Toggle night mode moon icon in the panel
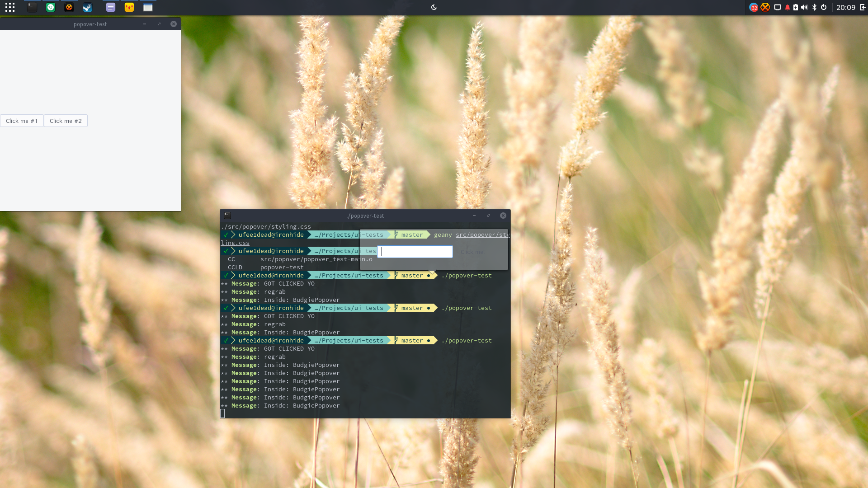The image size is (868, 488). [434, 7]
